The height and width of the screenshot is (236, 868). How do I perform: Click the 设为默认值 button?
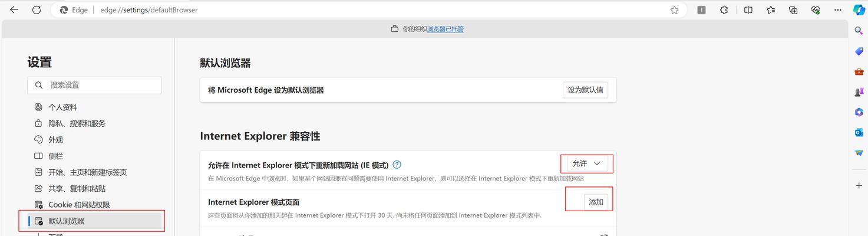(585, 90)
